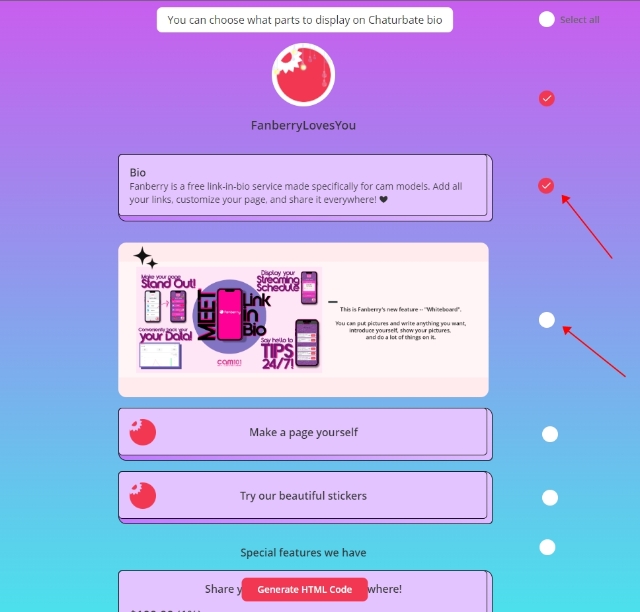
Task: Click the Bio description card
Action: 303,186
